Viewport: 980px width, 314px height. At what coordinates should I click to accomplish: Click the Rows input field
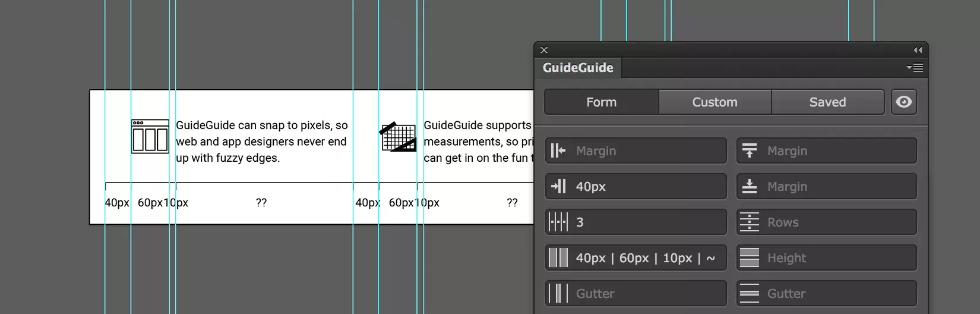[x=827, y=222]
